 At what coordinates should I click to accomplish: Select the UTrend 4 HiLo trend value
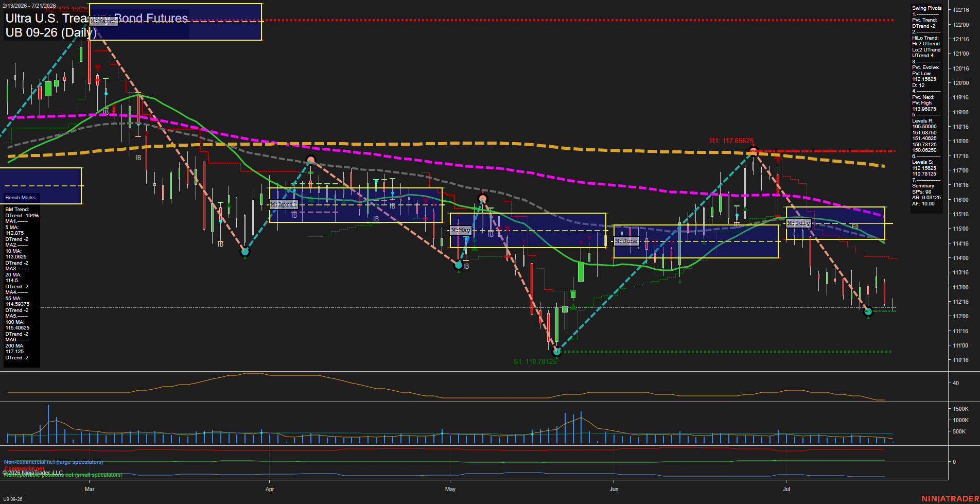pyautogui.click(x=923, y=56)
